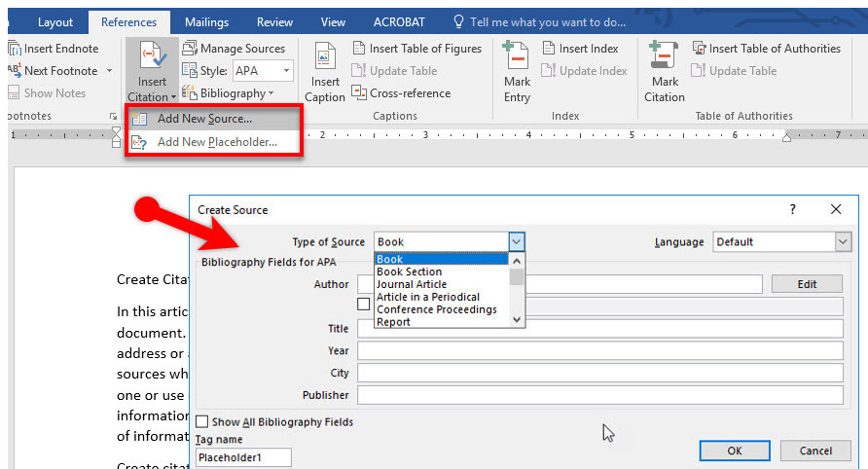
Task: Click the Next Footnote icon
Action: tap(15, 71)
